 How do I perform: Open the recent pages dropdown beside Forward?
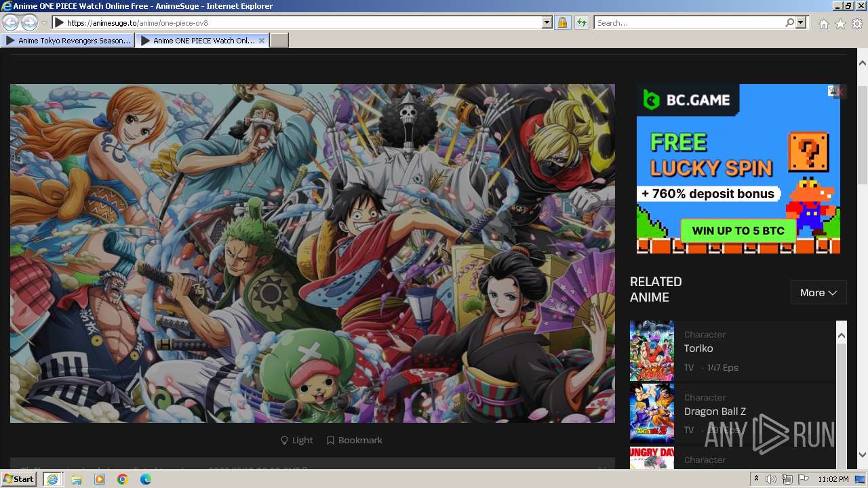44,23
